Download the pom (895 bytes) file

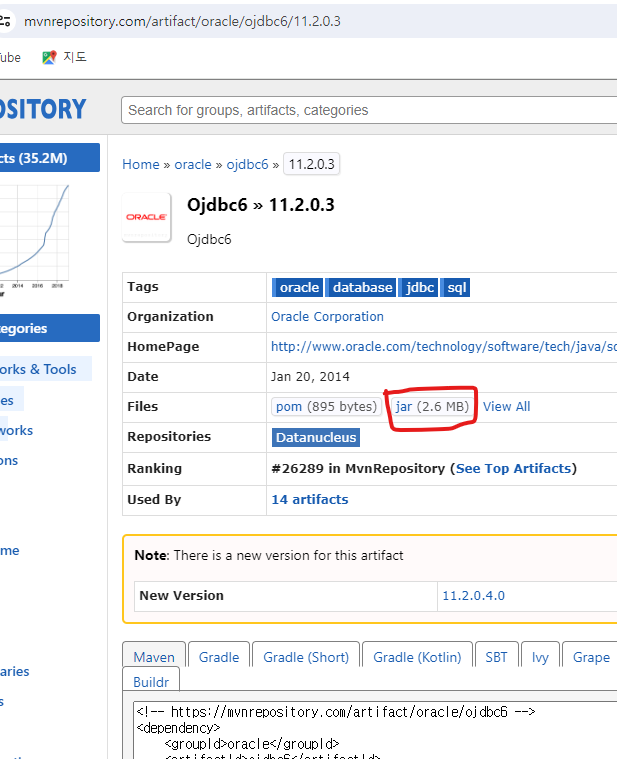[326, 407]
